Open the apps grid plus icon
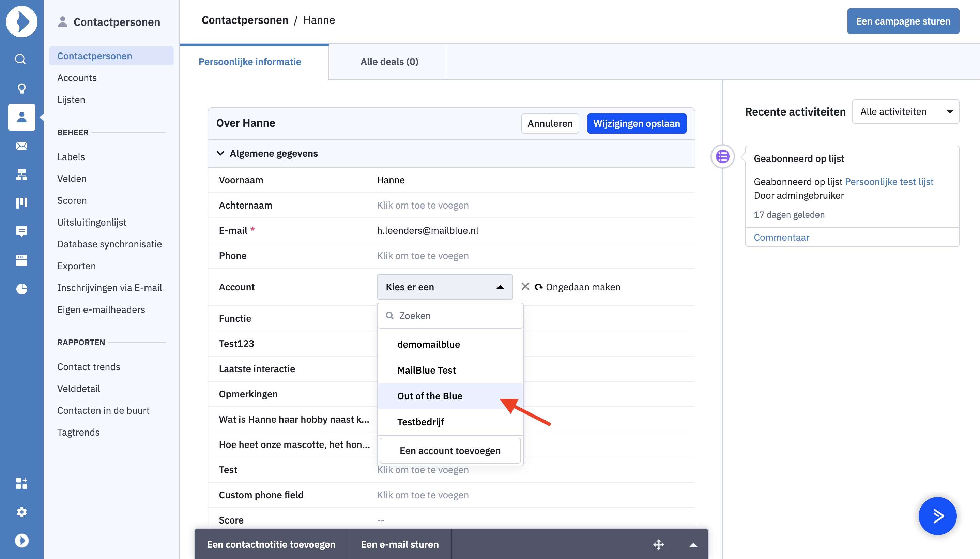 click(x=21, y=483)
